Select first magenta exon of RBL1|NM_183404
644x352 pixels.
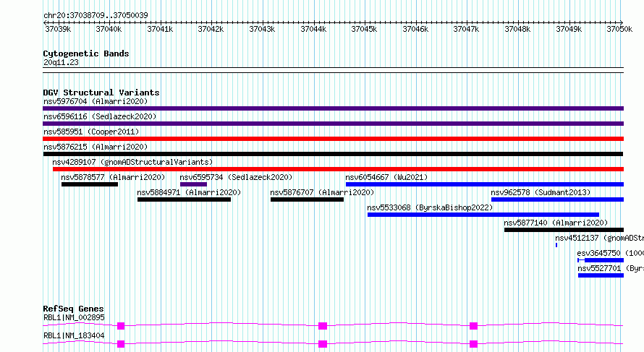point(121,344)
